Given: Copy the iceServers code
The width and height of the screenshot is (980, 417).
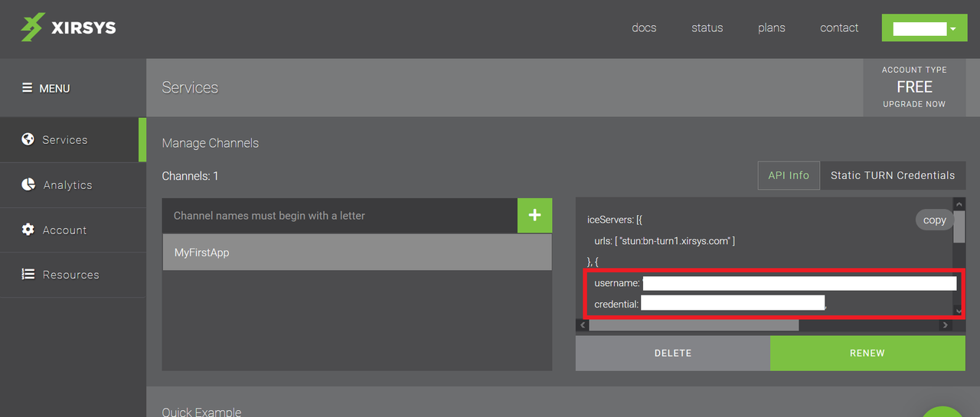Looking at the screenshot, I should coord(934,220).
